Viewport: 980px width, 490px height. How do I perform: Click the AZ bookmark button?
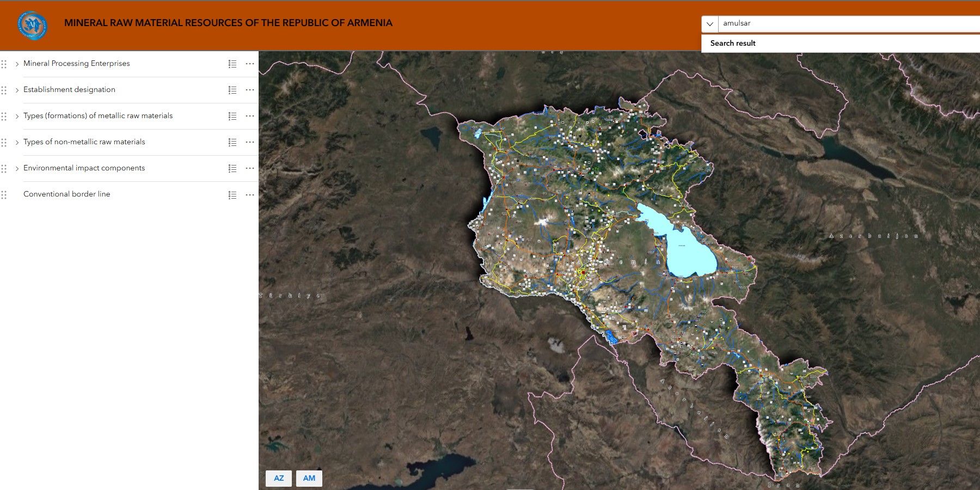[x=279, y=478]
